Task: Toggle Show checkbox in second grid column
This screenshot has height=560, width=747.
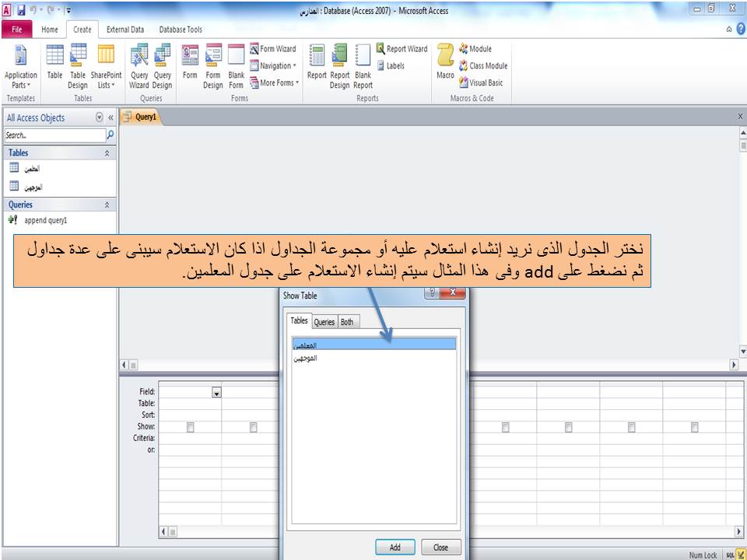Action: point(254,428)
